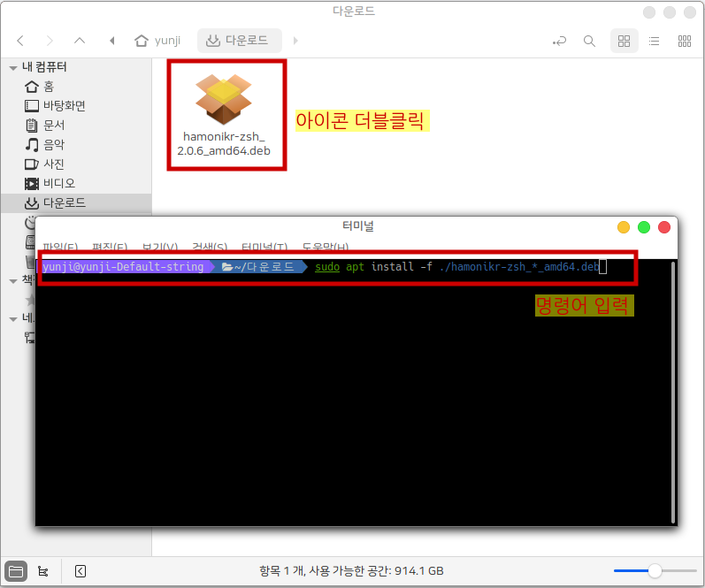The height and width of the screenshot is (588, 705).
Task: Switch to compact view
Action: 684,41
